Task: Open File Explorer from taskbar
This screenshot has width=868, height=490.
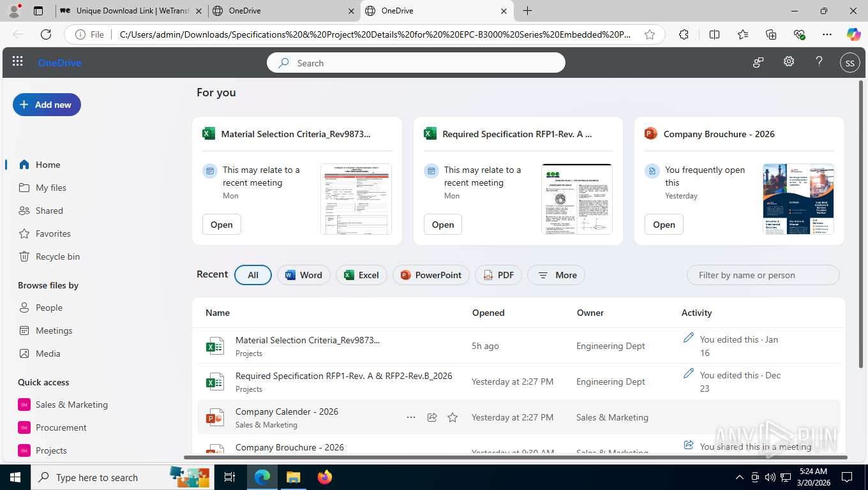Action: click(293, 477)
